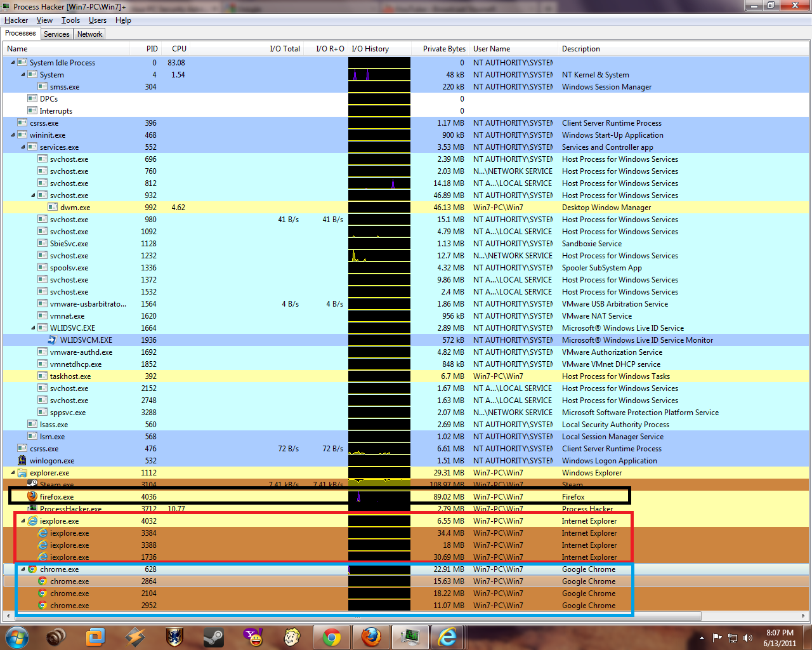Click Process Hacker taskbar button

point(410,637)
